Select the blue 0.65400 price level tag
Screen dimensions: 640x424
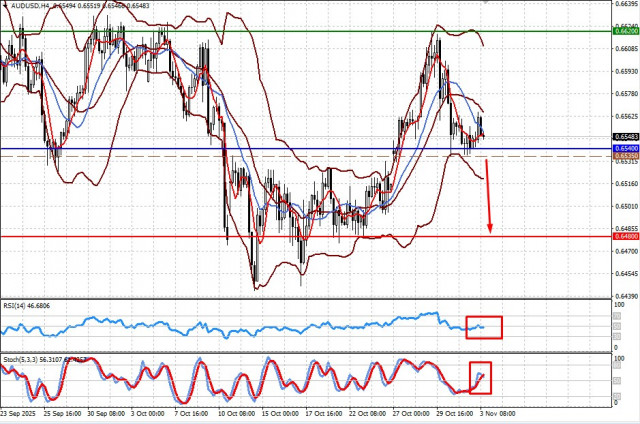coord(626,149)
